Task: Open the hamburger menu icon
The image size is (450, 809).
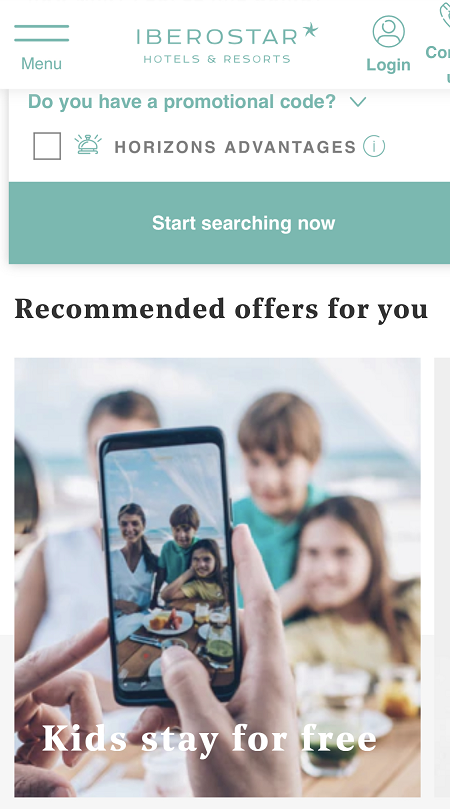Action: [x=41, y=33]
